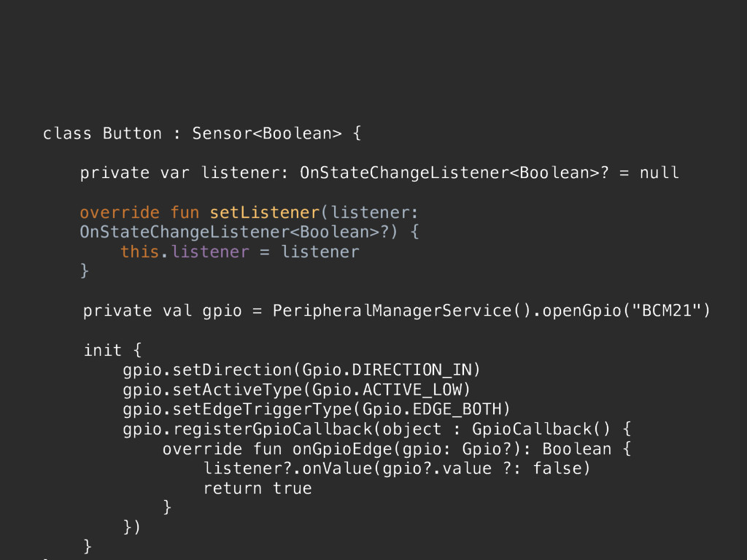Click the orange this keyword
Image resolution: width=747 pixels, height=560 pixels.
pyautogui.click(x=139, y=252)
